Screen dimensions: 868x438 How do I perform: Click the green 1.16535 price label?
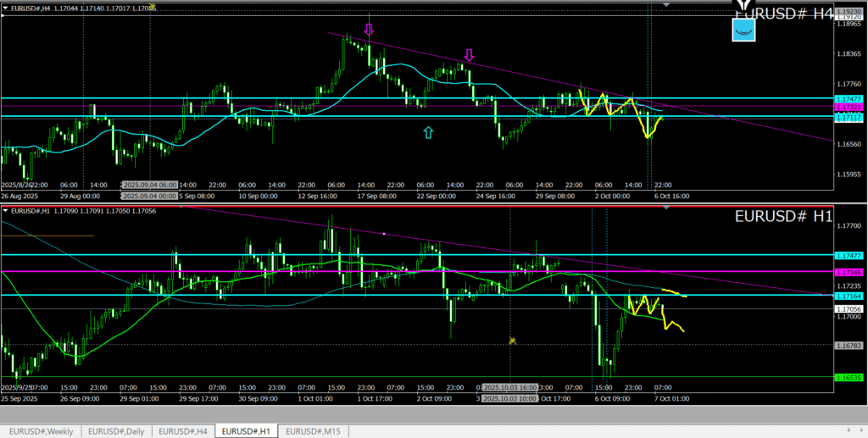(x=848, y=377)
